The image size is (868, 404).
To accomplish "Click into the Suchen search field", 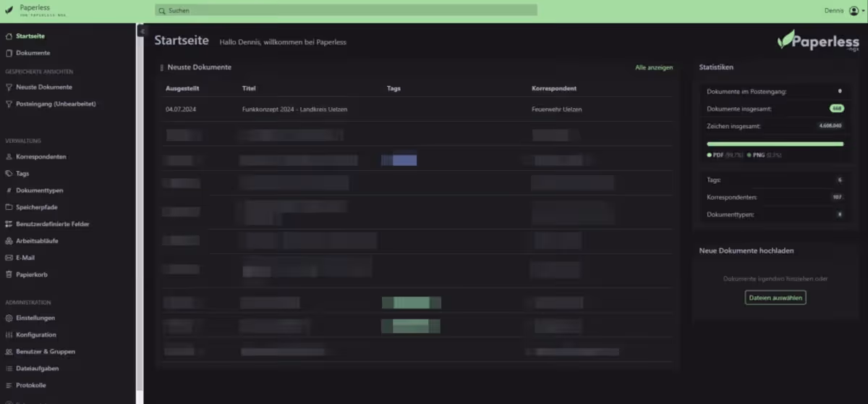I will (347, 11).
